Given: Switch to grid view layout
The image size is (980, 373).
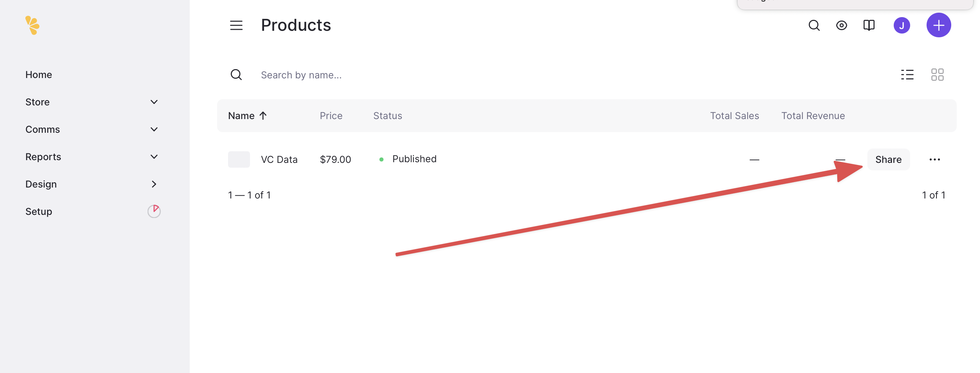Looking at the screenshot, I should pyautogui.click(x=937, y=75).
